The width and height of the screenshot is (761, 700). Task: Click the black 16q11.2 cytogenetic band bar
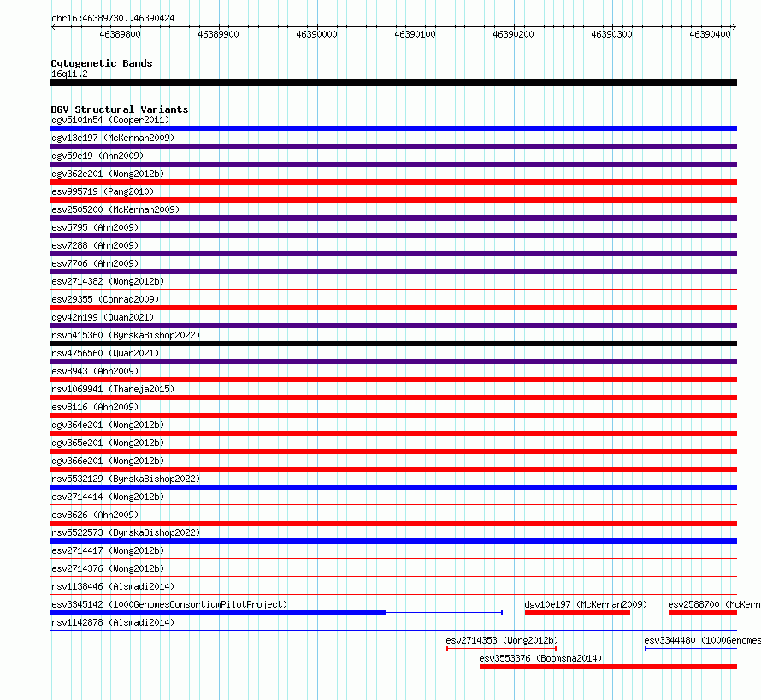(x=393, y=83)
